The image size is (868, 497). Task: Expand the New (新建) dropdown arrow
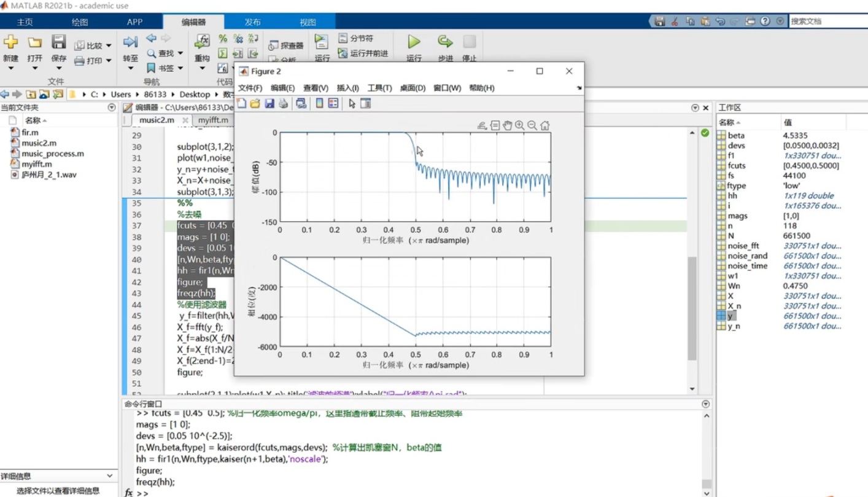(10, 68)
